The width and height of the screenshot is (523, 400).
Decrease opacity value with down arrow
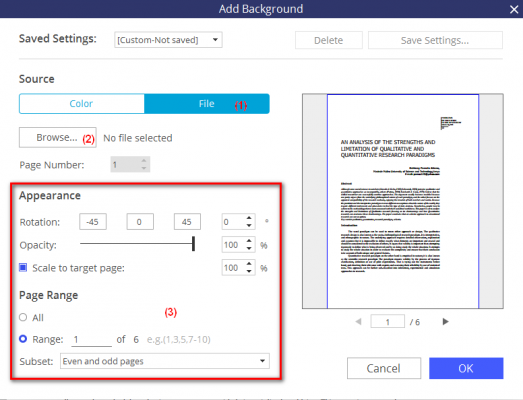click(x=249, y=249)
